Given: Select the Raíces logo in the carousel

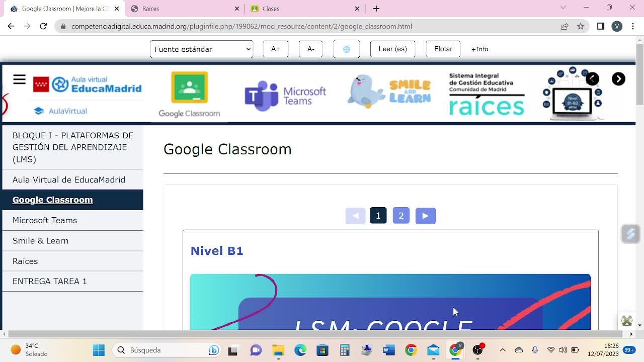Looking at the screenshot, I should coord(487,94).
